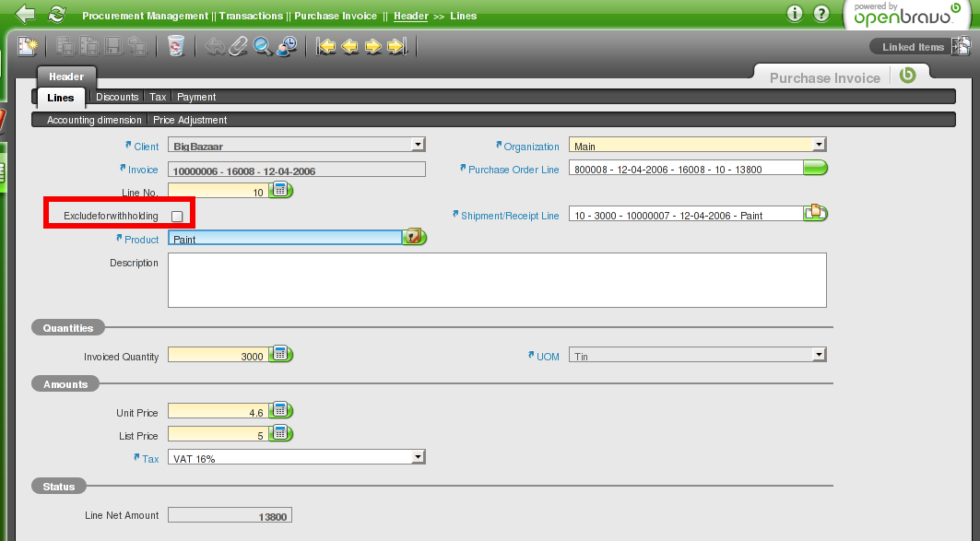Click the search magnifier icon
This screenshot has width=980, height=541.
click(263, 46)
